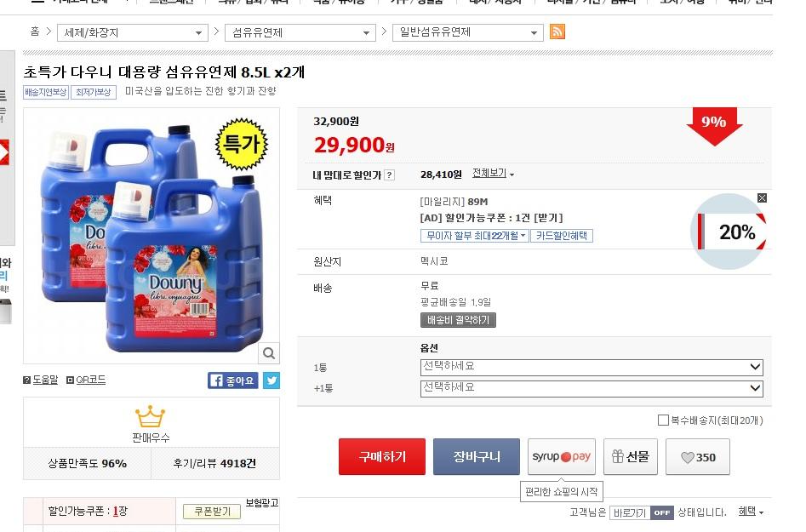Click the magnifier zoom icon on product image
Screen dimensions: 806x532
coord(268,353)
